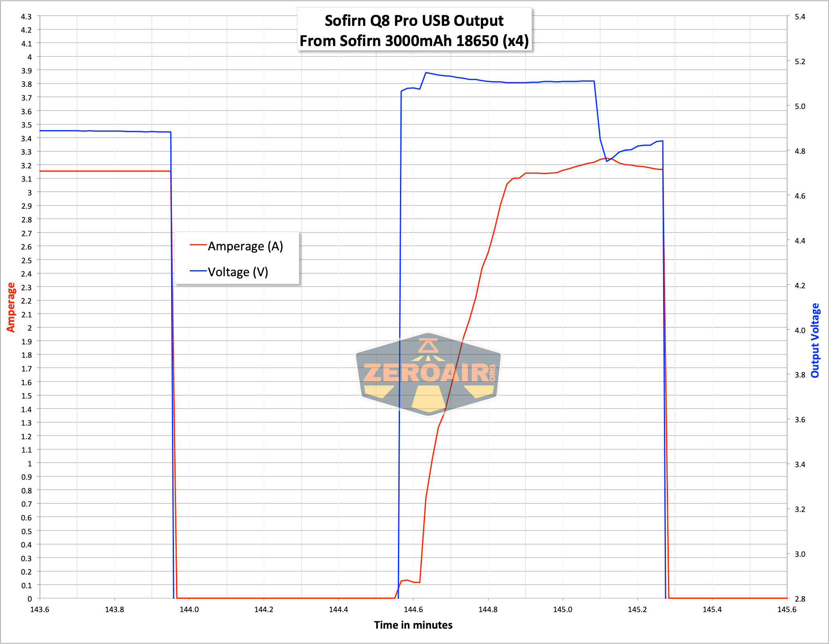The width and height of the screenshot is (829, 644).
Task: Click the 2 label on amperage axis
Action: click(29, 328)
